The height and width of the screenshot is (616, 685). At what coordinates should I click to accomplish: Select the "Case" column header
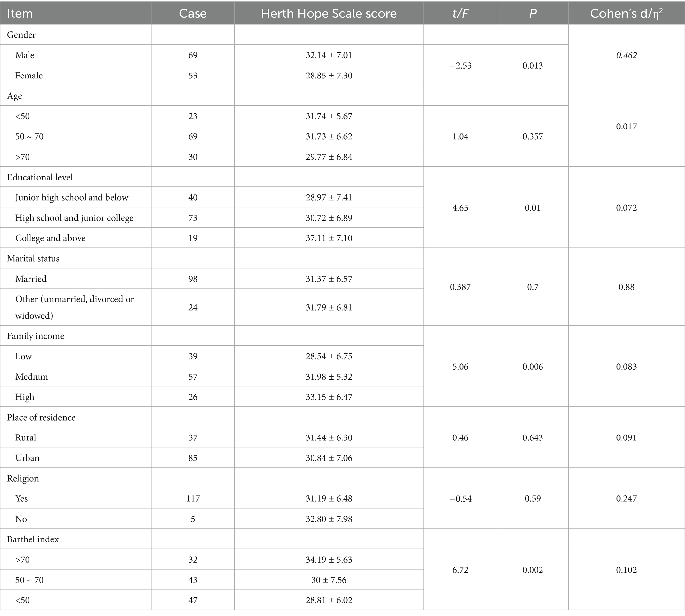[x=193, y=13]
